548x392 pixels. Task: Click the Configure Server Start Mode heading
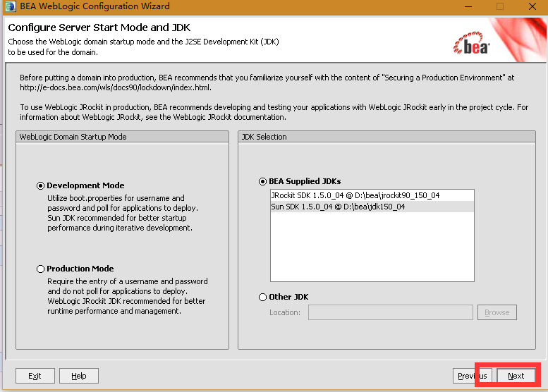click(99, 27)
